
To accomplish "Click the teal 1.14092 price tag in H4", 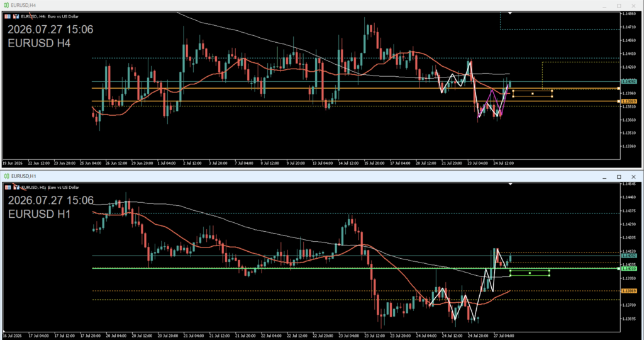I will point(629,81).
